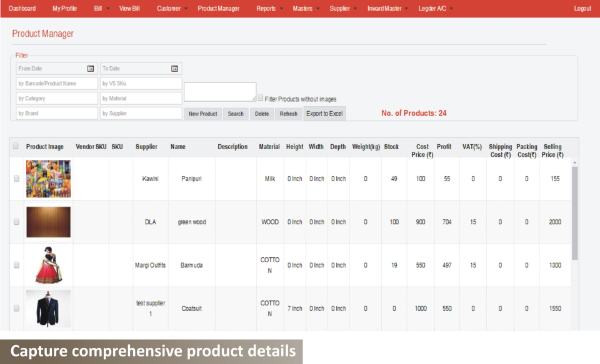Open the Masters dropdown
This screenshot has width=600, height=364.
303,8
